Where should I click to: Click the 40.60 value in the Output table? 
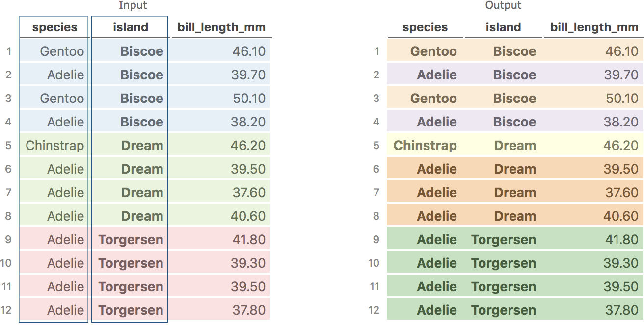621,216
